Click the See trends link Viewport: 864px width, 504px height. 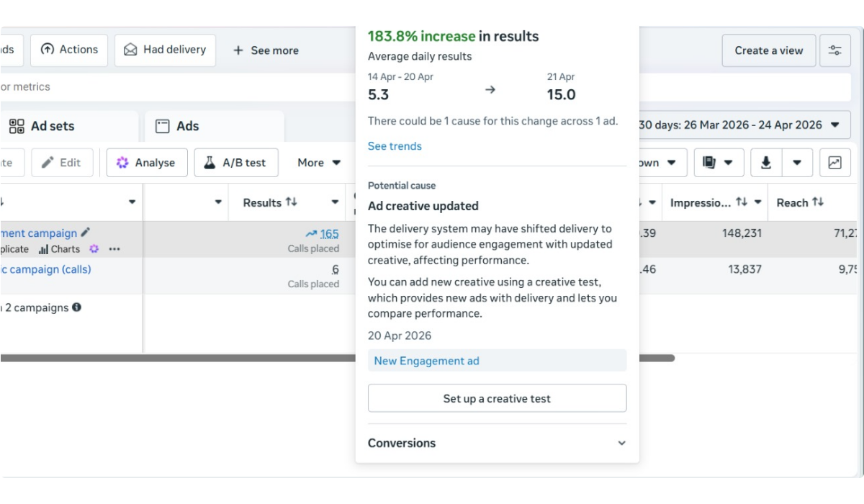(395, 146)
